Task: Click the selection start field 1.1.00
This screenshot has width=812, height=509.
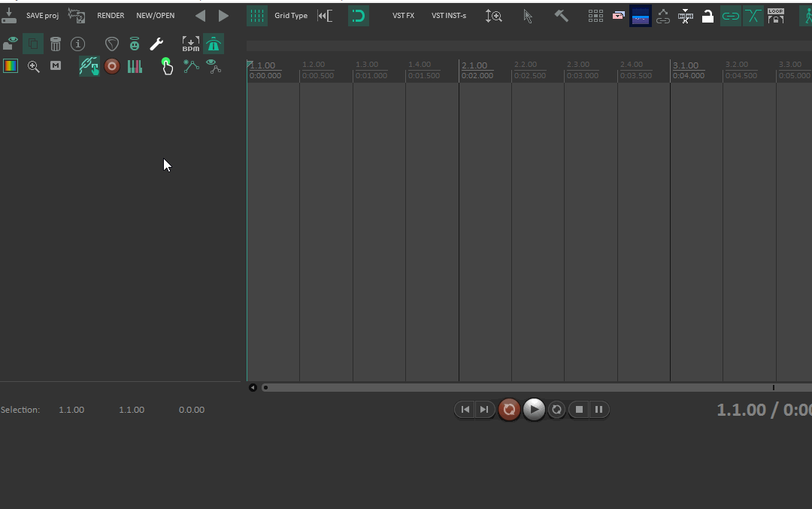Action: pyautogui.click(x=71, y=410)
